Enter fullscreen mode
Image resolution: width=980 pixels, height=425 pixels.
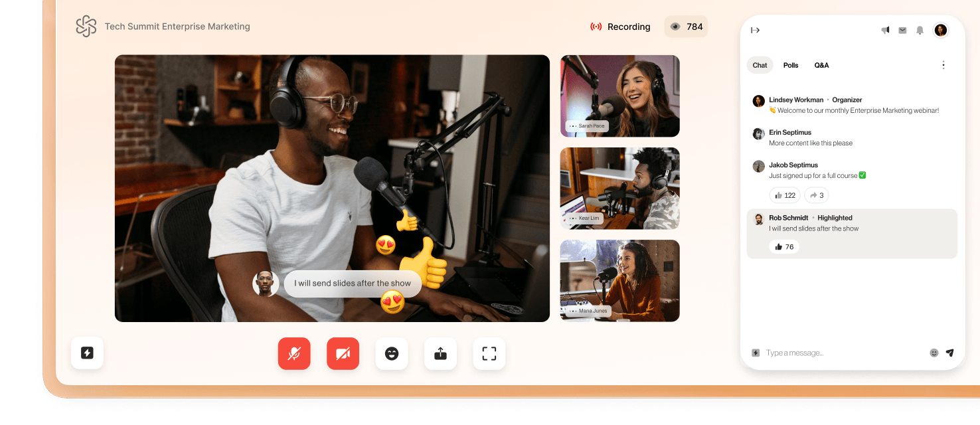tap(489, 354)
